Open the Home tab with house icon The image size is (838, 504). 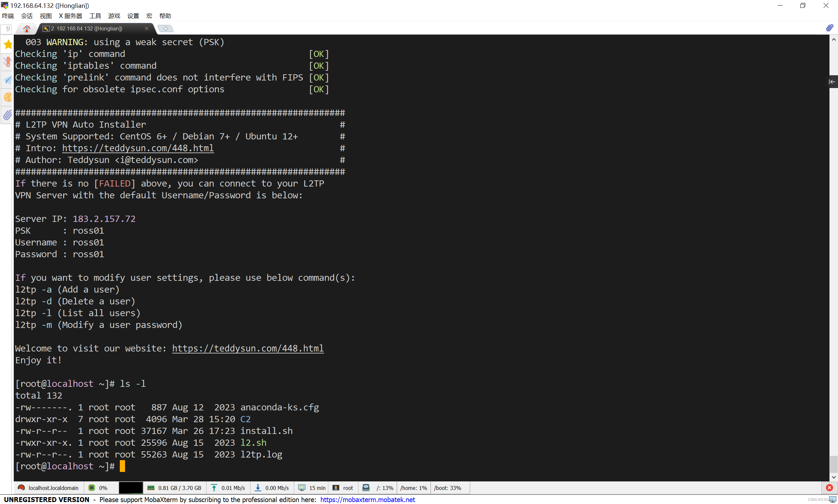[x=27, y=28]
